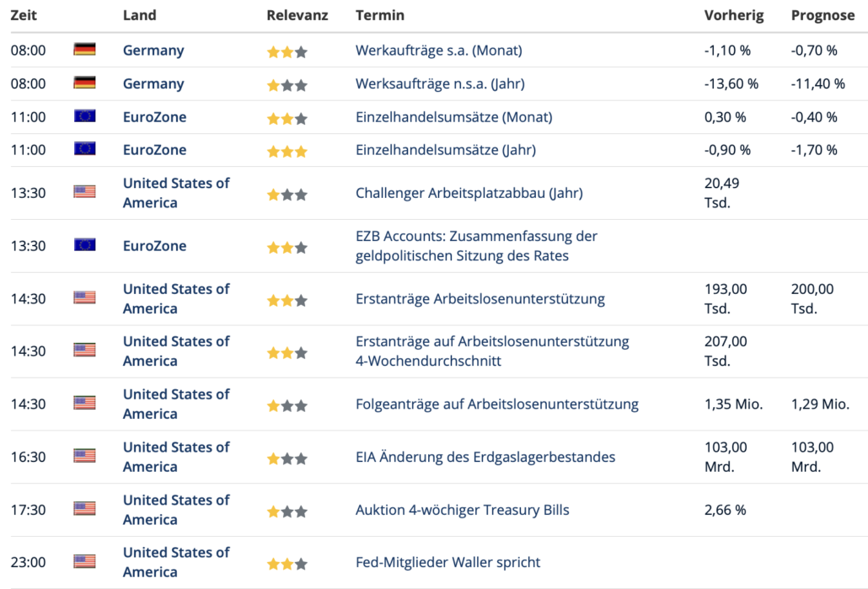868x589 pixels.
Task: Click the Prognose column header
Action: tap(822, 15)
